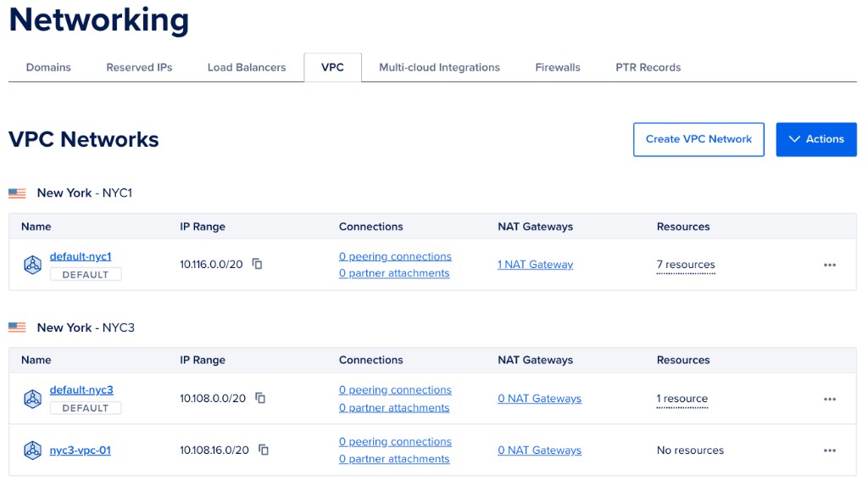Click the Networking page title
This screenshot has height=487, width=868.
pos(99,20)
